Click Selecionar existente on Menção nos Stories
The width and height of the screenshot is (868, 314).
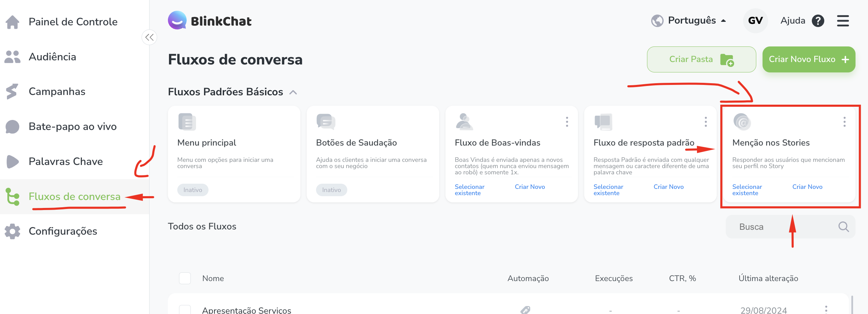pyautogui.click(x=747, y=190)
